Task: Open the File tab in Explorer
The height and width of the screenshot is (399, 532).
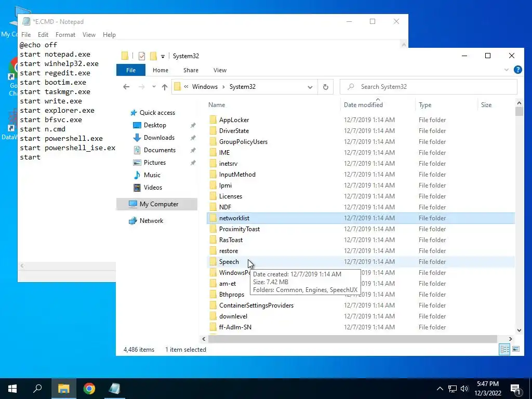Action: pyautogui.click(x=130, y=70)
